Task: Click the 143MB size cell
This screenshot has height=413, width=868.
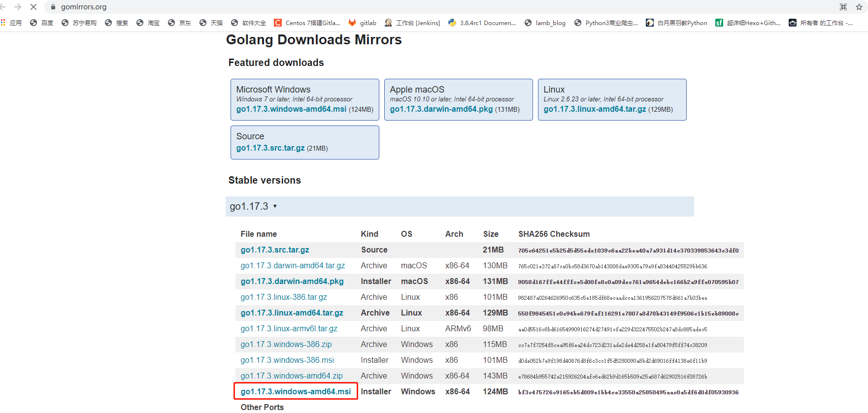Action: click(495, 376)
